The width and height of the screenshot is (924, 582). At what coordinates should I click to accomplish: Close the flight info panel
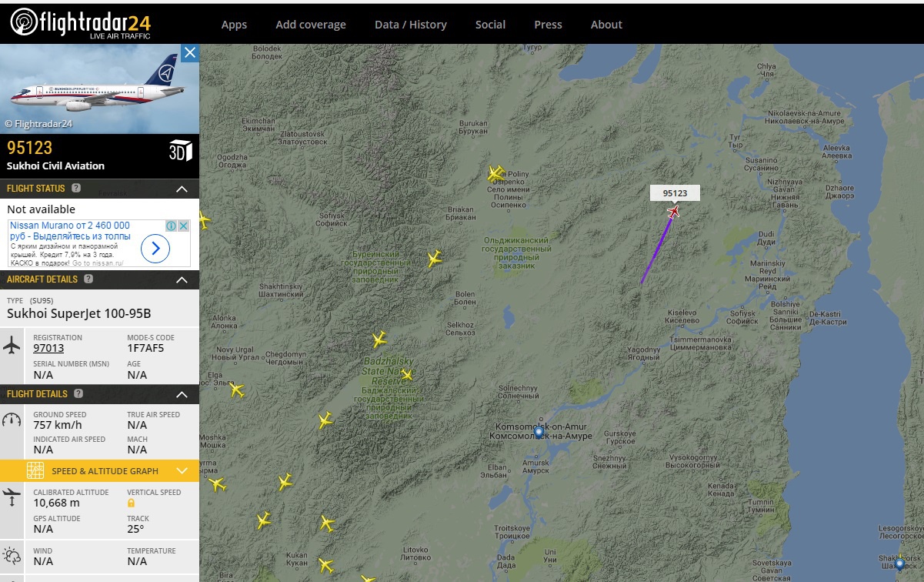190,52
